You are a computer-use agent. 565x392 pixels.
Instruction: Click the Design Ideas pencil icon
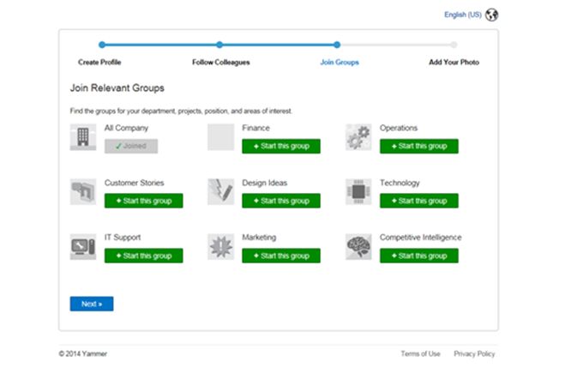coord(220,192)
